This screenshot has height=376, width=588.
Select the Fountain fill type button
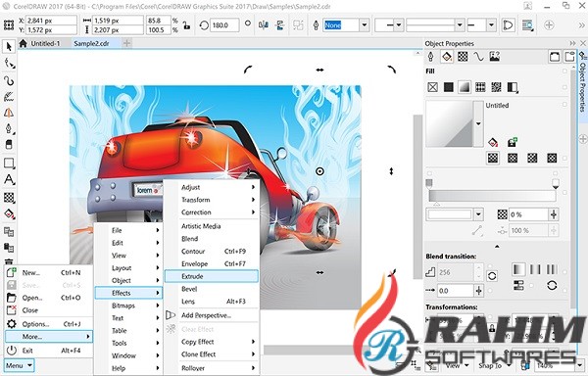465,87
